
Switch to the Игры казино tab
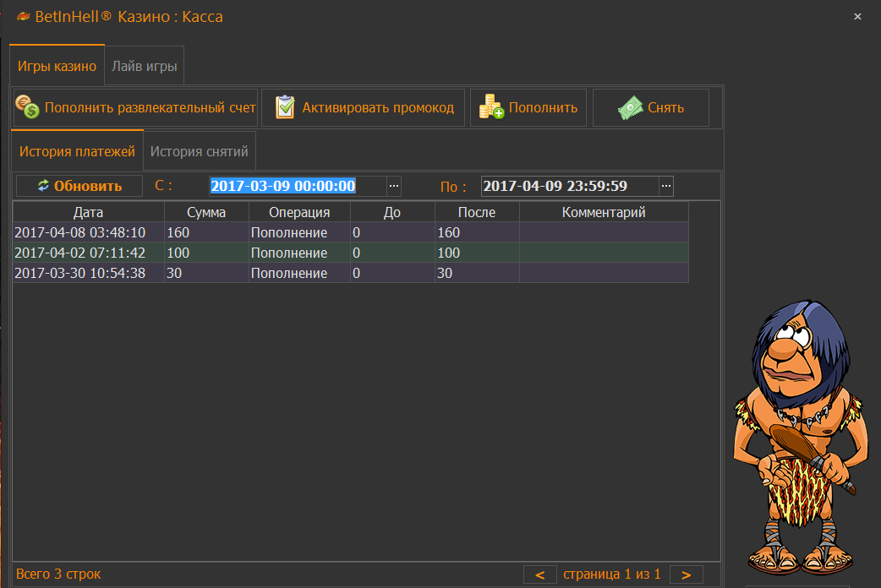pyautogui.click(x=57, y=66)
